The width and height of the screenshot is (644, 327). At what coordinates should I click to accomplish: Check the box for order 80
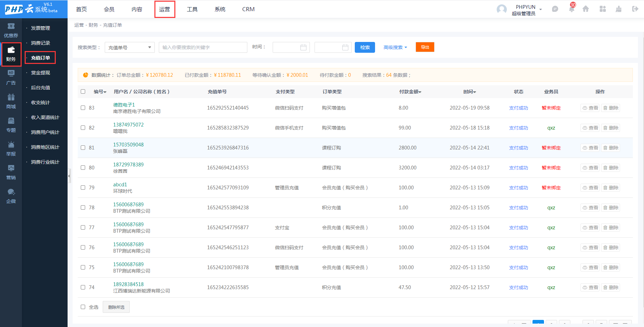pyautogui.click(x=83, y=167)
